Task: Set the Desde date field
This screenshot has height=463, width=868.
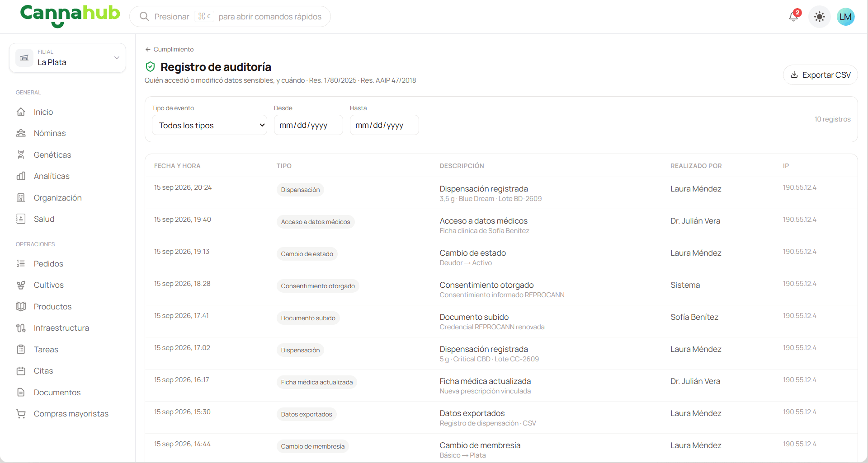Action: 308,125
